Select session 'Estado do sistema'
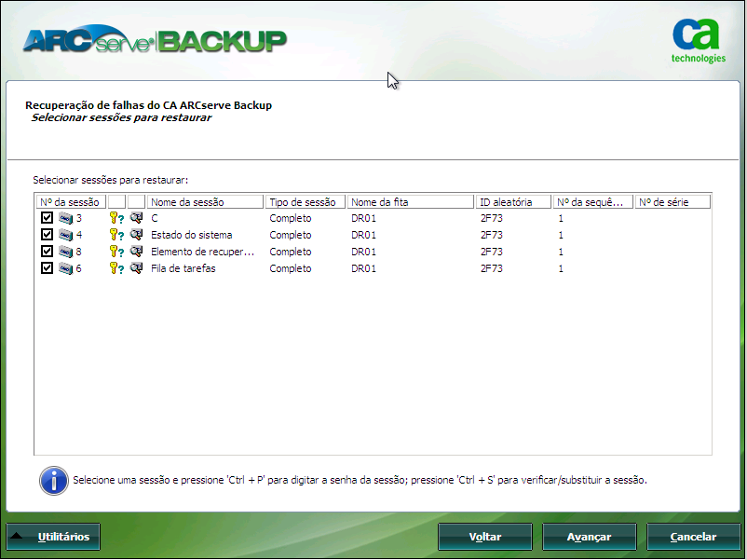The width and height of the screenshot is (747, 560). point(192,235)
